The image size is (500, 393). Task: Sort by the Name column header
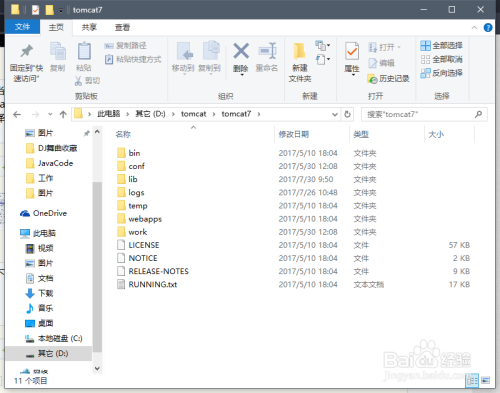pos(123,134)
